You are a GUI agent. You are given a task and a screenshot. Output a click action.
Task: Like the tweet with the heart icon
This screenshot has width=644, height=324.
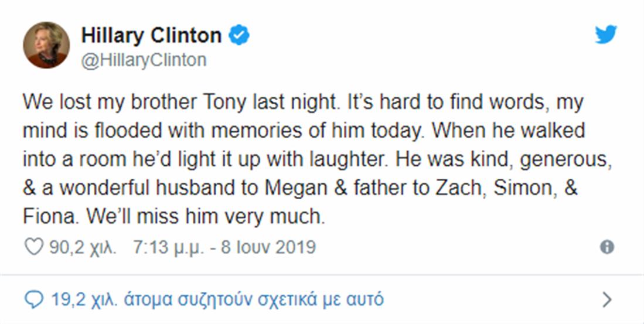tap(33, 247)
